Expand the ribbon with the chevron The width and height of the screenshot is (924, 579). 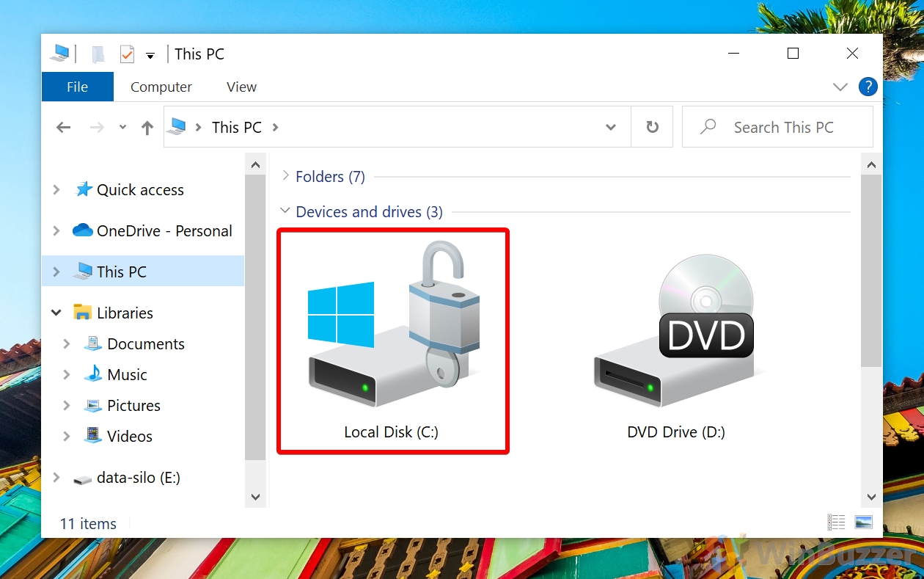point(840,87)
